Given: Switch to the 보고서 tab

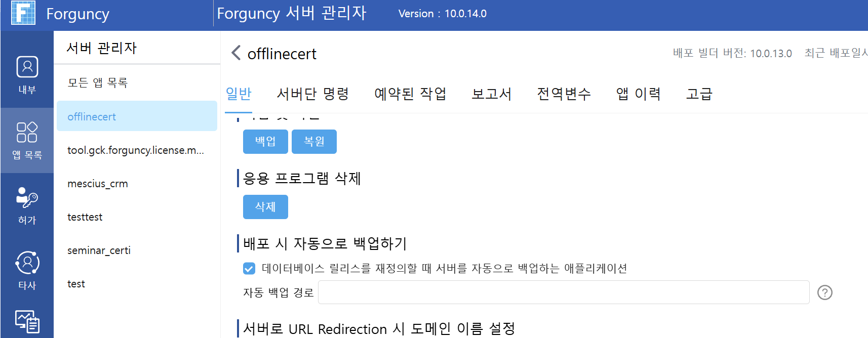Looking at the screenshot, I should coord(491,94).
